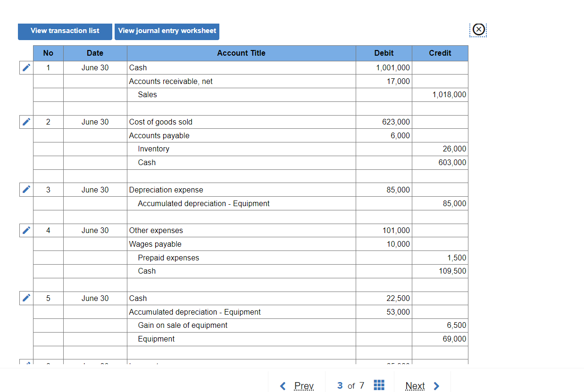Edit journal entry 5 with pencil icon
Screen dimensions: 584x392
pyautogui.click(x=26, y=299)
